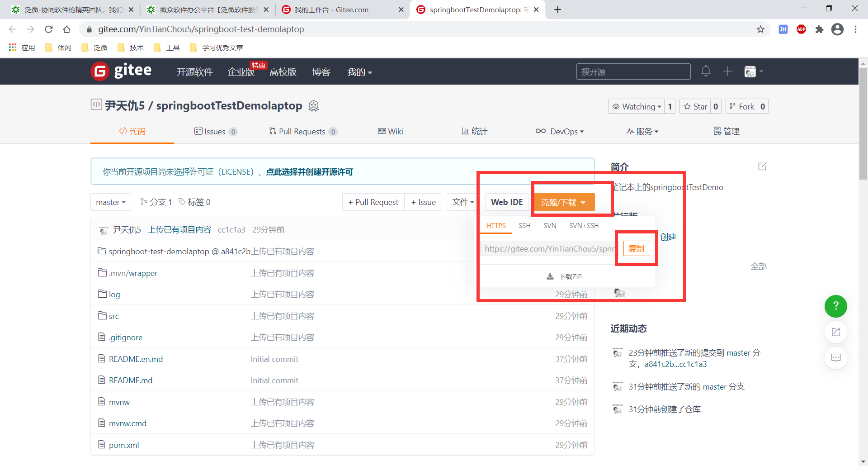868x466 pixels.
Task: Click the ABP extension icon in browser toolbar
Action: coord(802,29)
